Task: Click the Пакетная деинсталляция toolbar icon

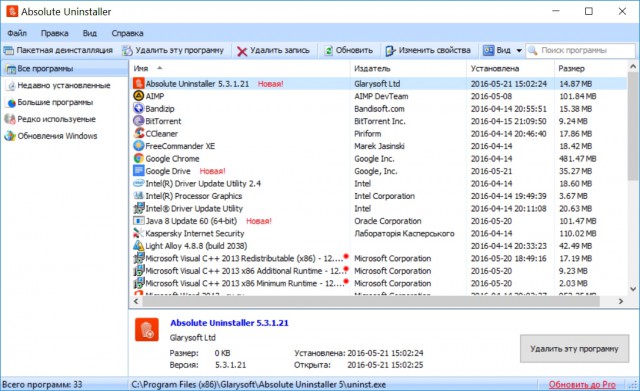Action: click(x=9, y=51)
